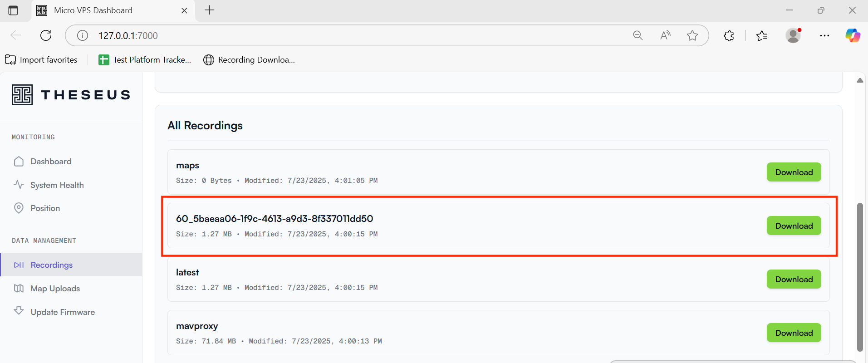
Task: Click the Map Uploads map icon
Action: (x=19, y=289)
